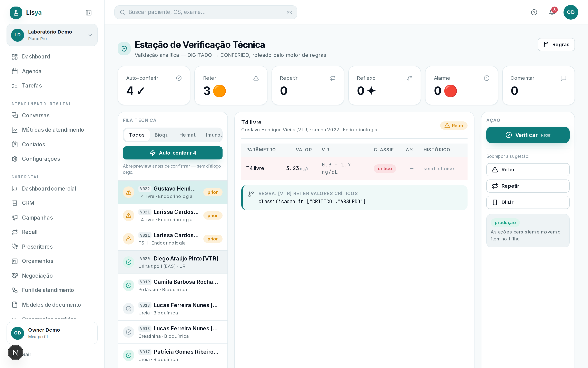Open Modelos de documento
The height and width of the screenshot is (368, 588).
pos(52,305)
